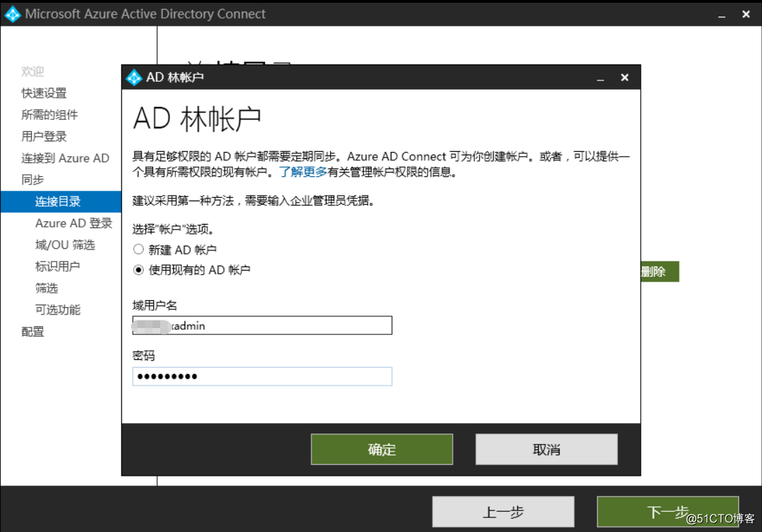Select 新建 AD 帐户 radio option
762x532 pixels.
(x=139, y=250)
